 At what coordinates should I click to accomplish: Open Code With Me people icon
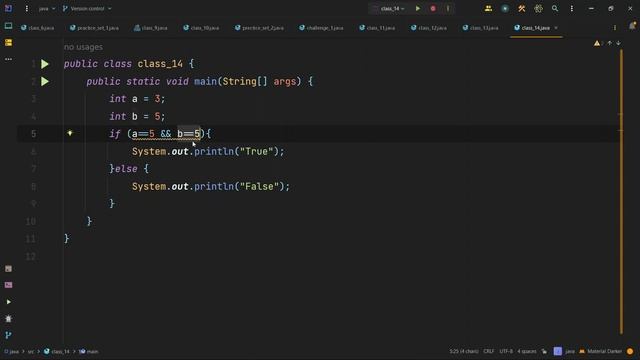pos(488,9)
